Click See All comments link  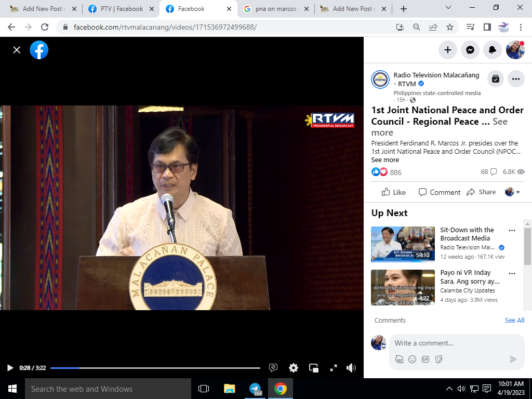pos(514,321)
